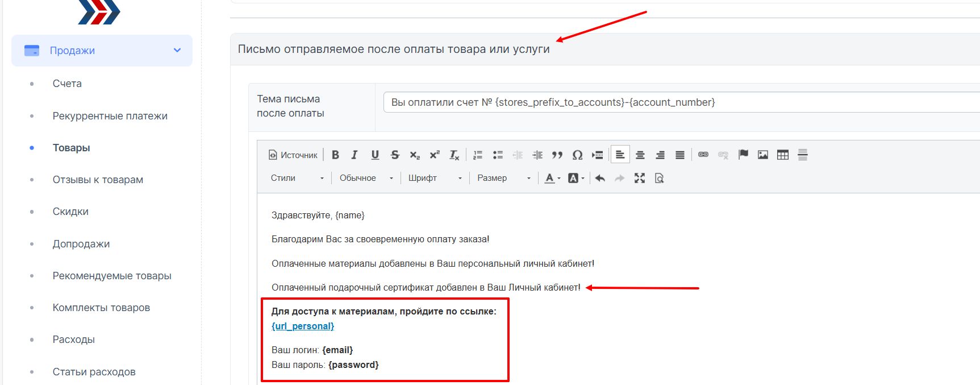The image size is (980, 385).
Task: Increase the paragraph indent
Action: click(x=537, y=155)
